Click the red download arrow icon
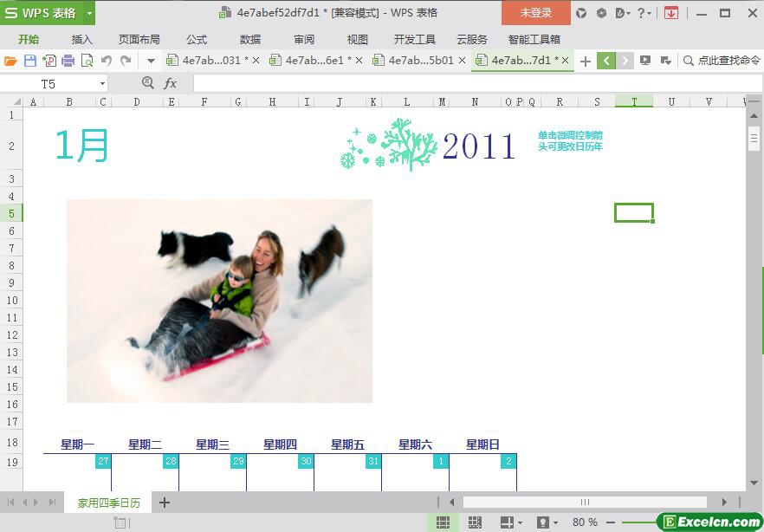The width and height of the screenshot is (764, 532). point(671,13)
